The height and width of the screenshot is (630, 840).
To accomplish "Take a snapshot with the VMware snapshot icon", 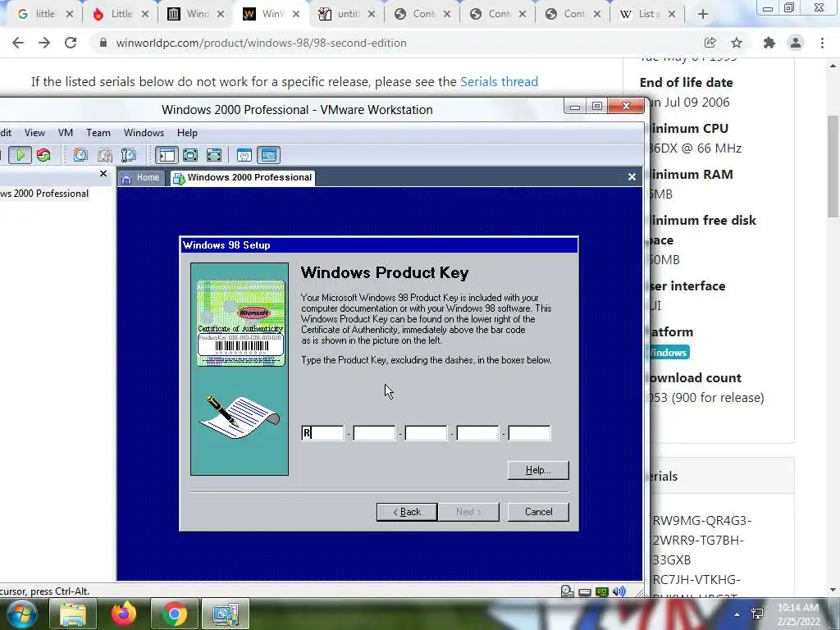I will point(81,155).
